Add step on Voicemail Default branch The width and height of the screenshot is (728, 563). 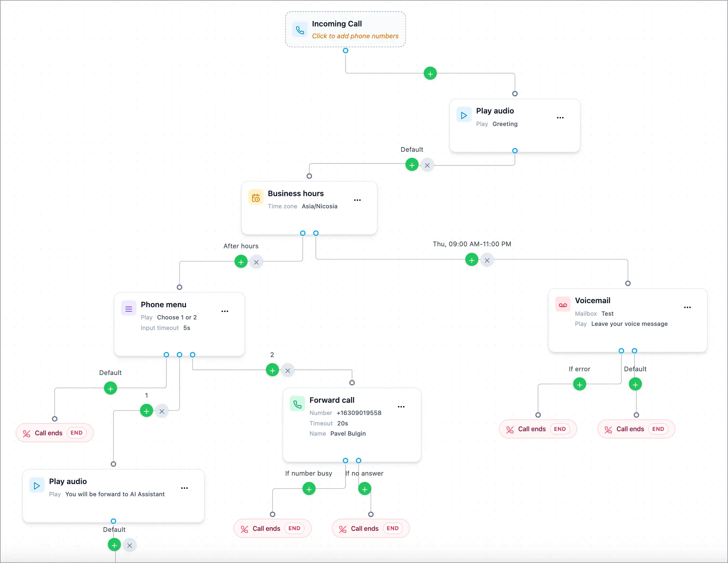point(635,384)
